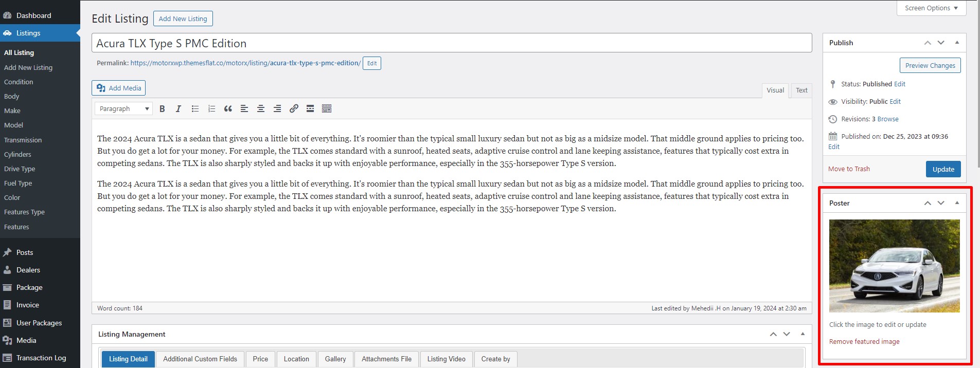
Task: Open the Color submenu item
Action: [12, 197]
